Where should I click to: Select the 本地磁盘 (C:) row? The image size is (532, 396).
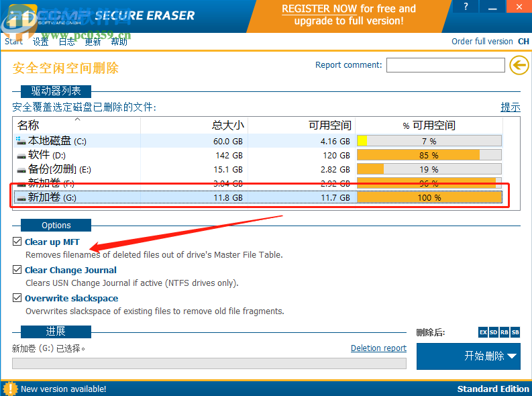click(x=258, y=141)
